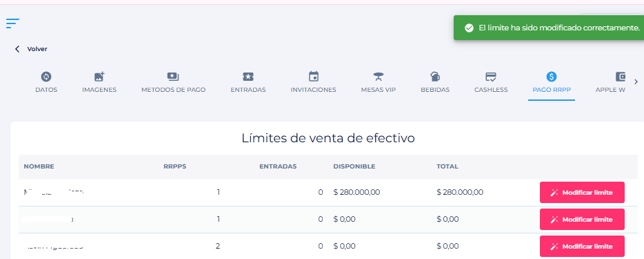Open the ENTRADAS ticket icon
This screenshot has width=644, height=259.
click(248, 77)
